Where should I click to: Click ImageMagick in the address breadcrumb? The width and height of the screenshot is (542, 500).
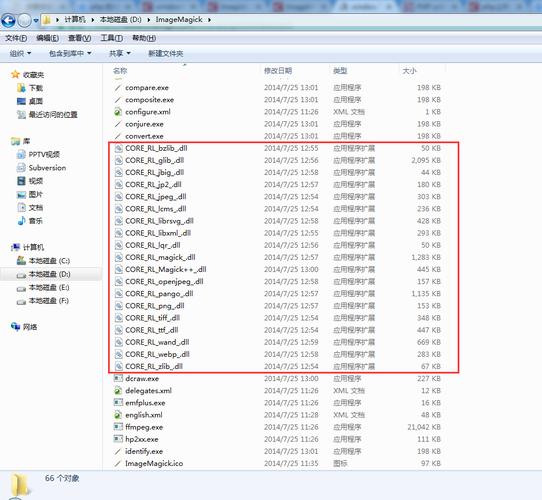click(x=179, y=20)
